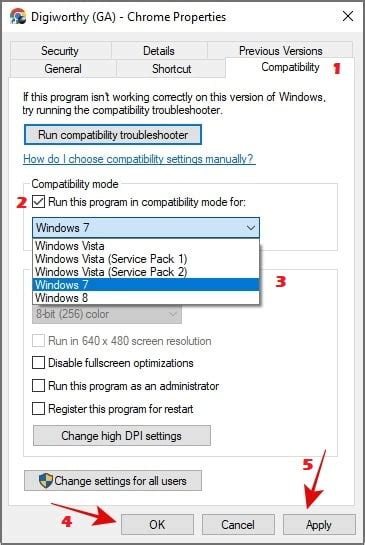
Task: Enable Disable fullscreen optimizations checkbox
Action: [x=38, y=363]
